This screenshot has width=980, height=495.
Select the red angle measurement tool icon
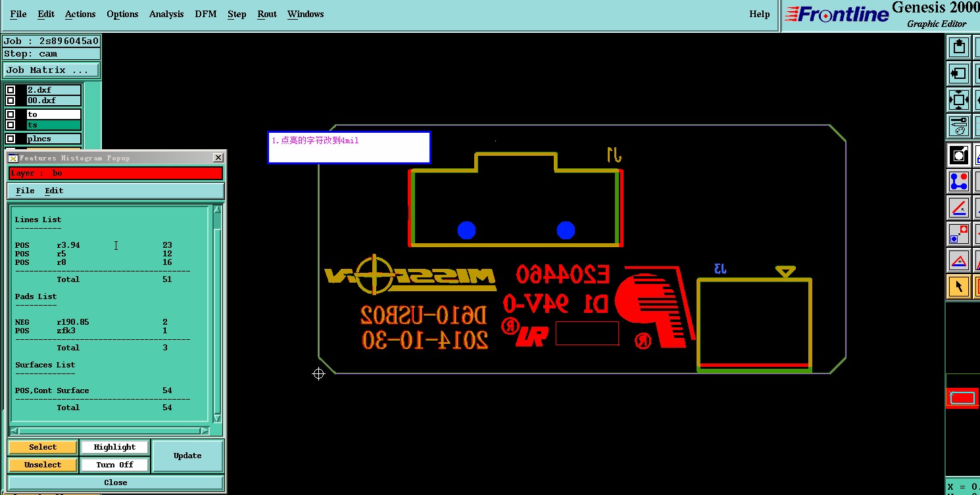click(x=959, y=208)
